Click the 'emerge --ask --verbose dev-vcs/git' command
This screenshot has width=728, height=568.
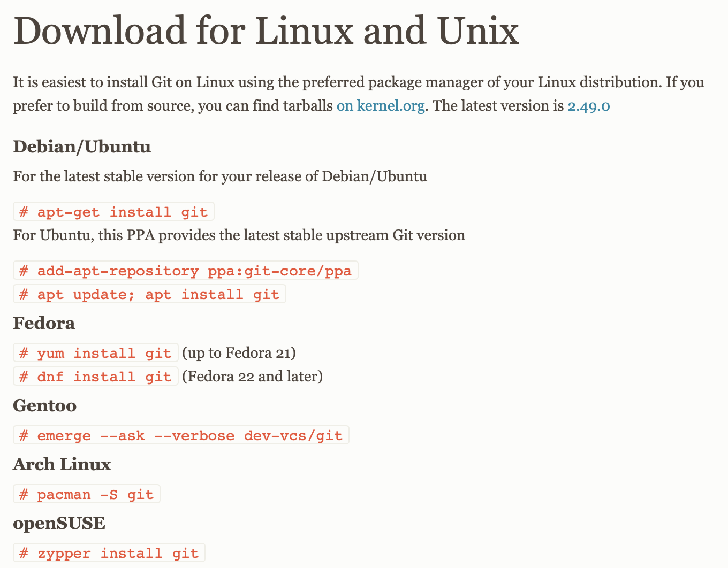181,435
